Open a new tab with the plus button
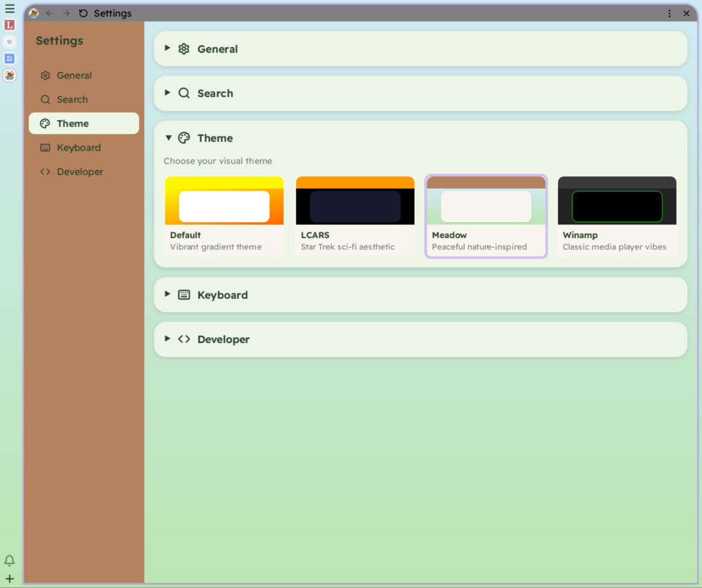Screen dimensions: 702x588 coord(9,578)
